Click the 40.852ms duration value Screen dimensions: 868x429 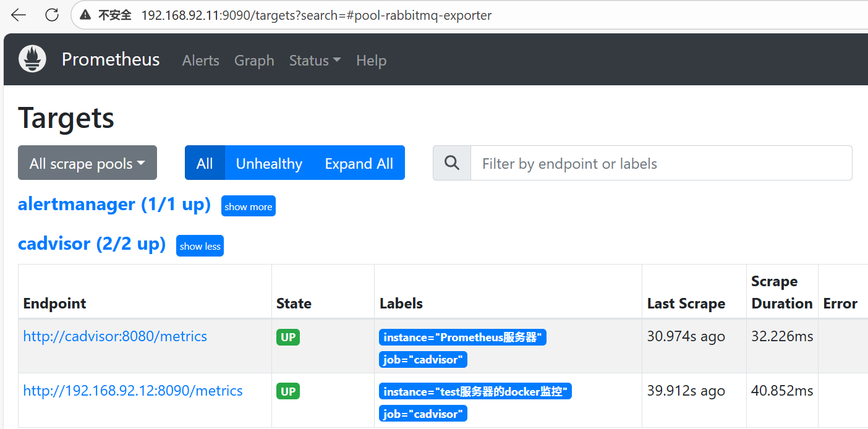click(x=782, y=391)
